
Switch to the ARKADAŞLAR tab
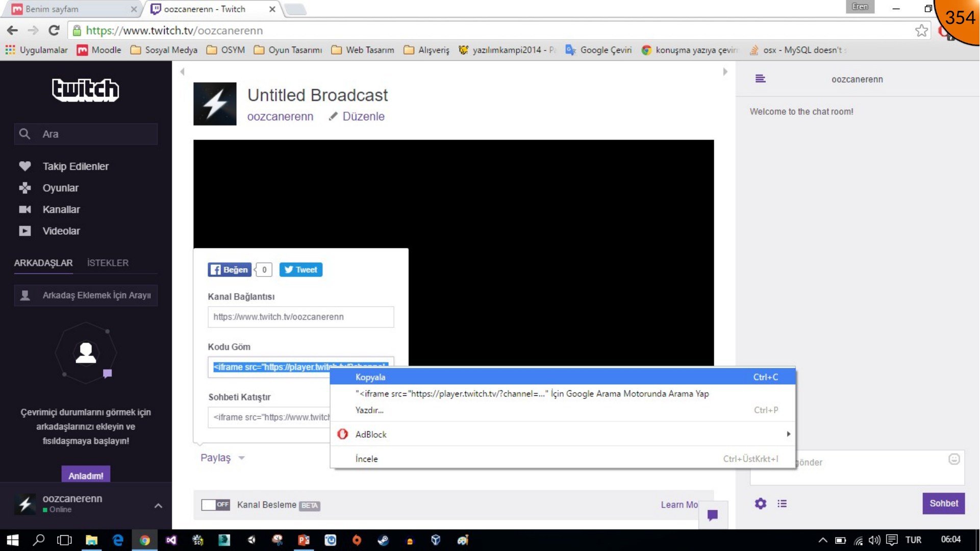pos(43,263)
